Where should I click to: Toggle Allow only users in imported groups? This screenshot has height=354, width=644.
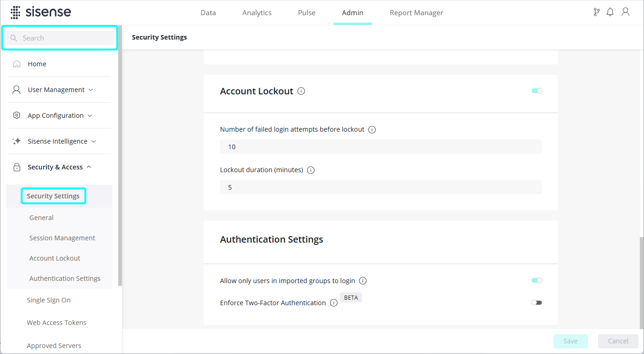(537, 280)
